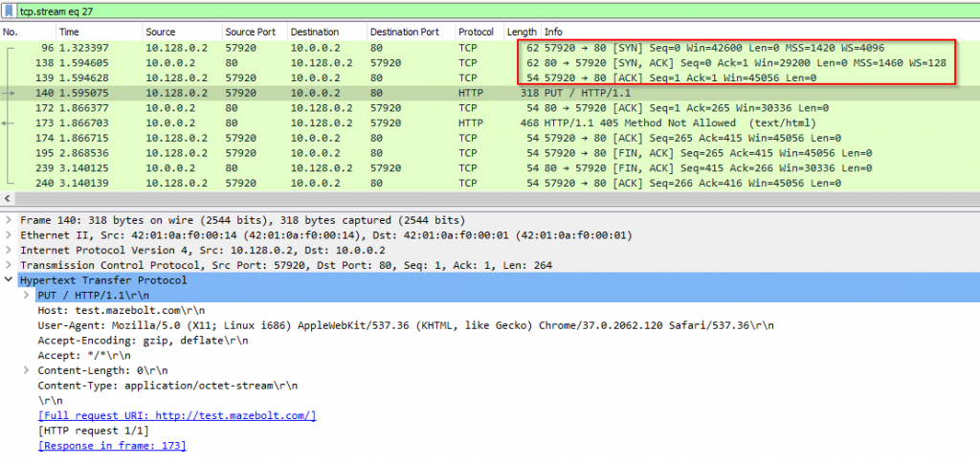Open the Full request URI link
The width and height of the screenshot is (980, 465).
click(176, 415)
